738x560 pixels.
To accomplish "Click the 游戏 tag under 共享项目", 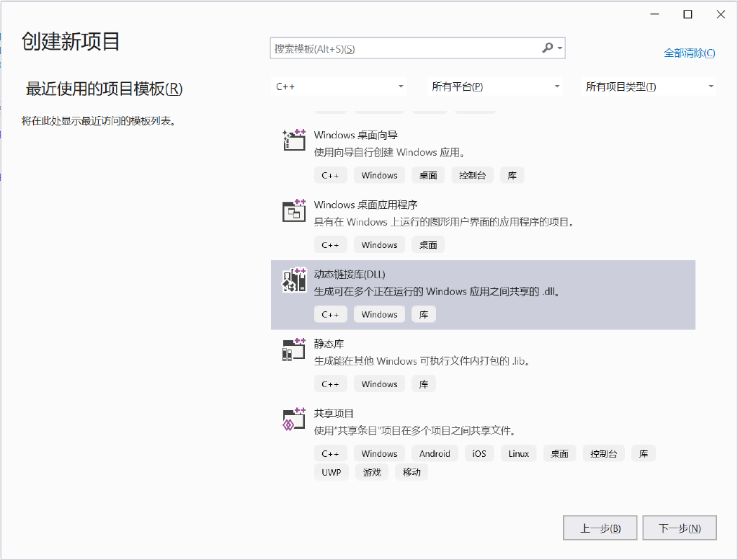I will (x=371, y=471).
